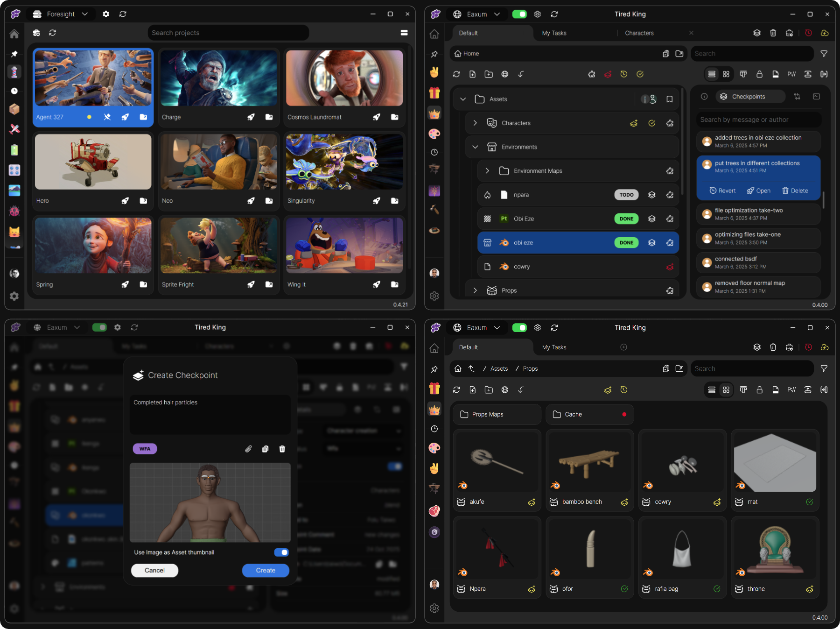Screen dimensions: 840x629
Task: Toggle the TODO status on npara row
Action: (626, 195)
